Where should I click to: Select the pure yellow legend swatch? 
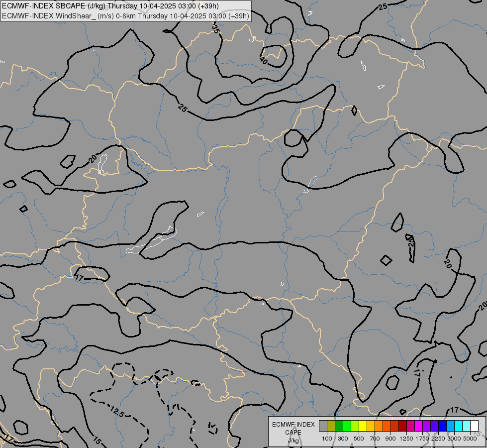pyautogui.click(x=363, y=426)
